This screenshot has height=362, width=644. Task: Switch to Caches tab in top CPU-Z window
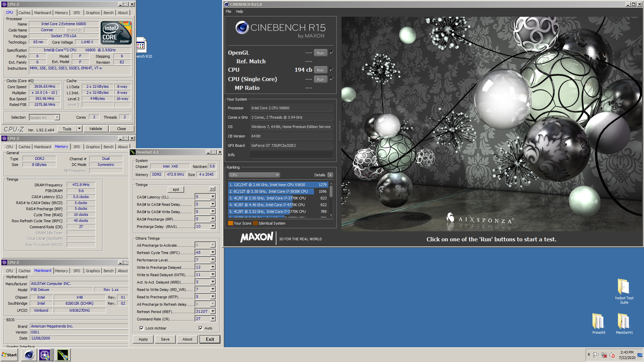[x=24, y=13]
